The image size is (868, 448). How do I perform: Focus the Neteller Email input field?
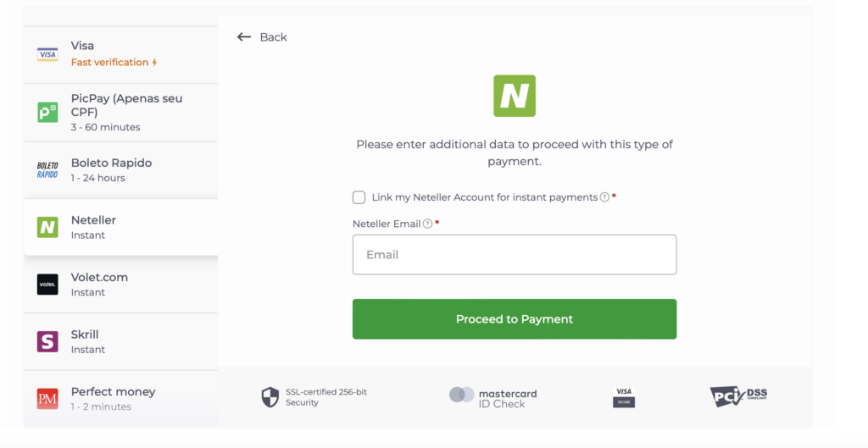515,255
